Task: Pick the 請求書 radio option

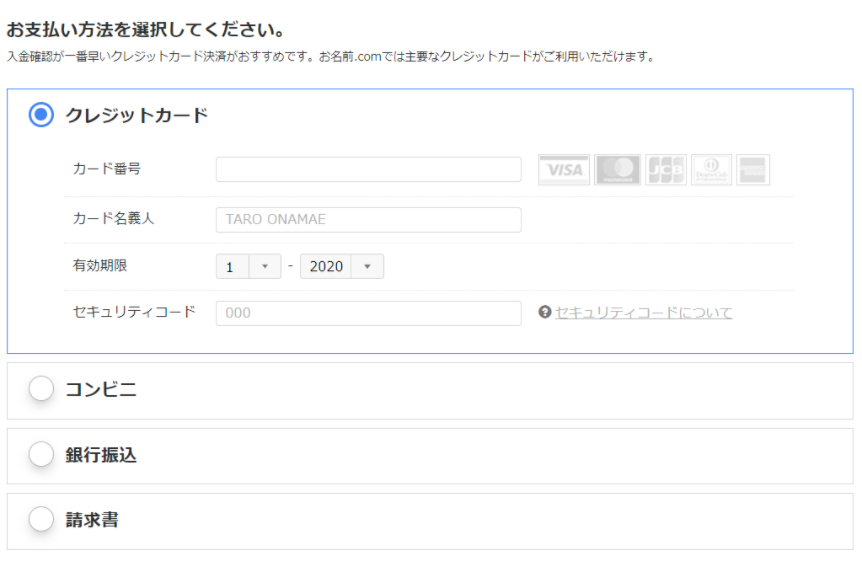Action: [41, 519]
